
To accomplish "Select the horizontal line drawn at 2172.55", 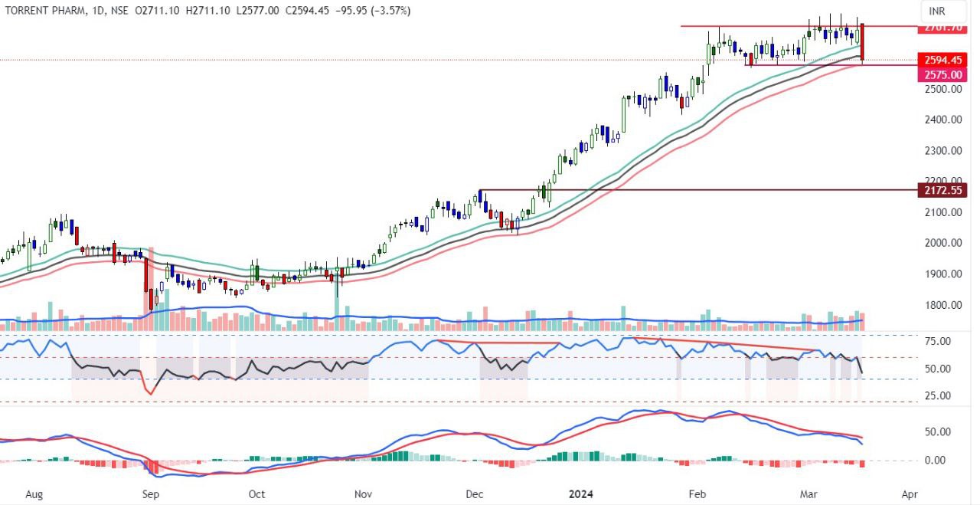I will (x=689, y=189).
